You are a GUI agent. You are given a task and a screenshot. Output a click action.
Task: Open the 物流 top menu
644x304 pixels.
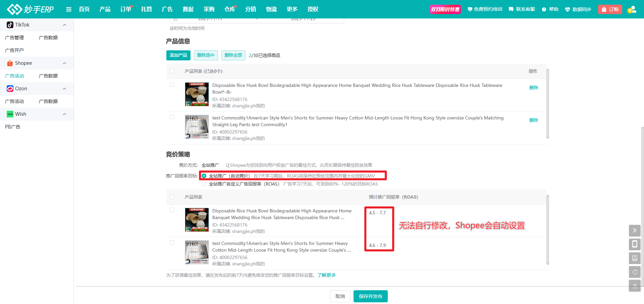[x=271, y=9]
